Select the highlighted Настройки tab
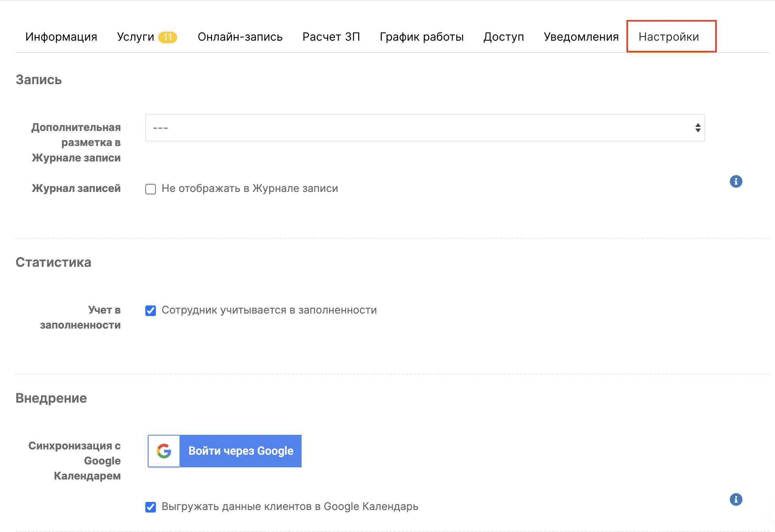This screenshot has height=532, width=775. click(668, 37)
